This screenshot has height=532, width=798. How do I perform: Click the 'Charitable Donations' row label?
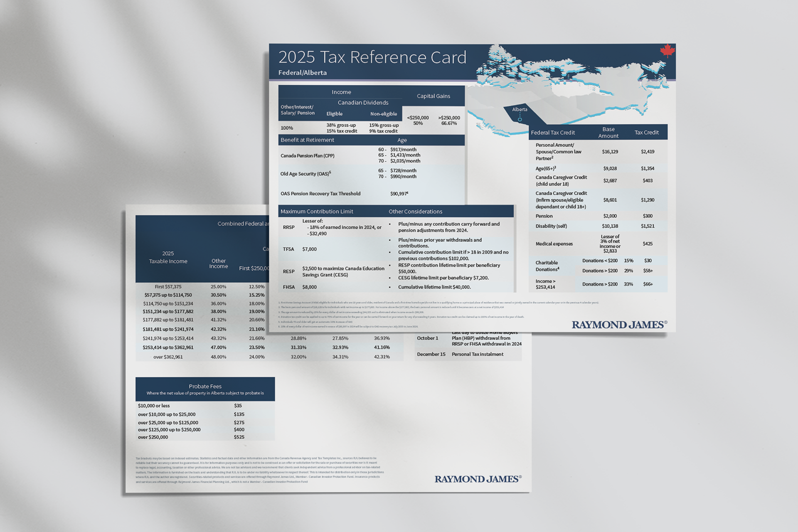point(547,266)
